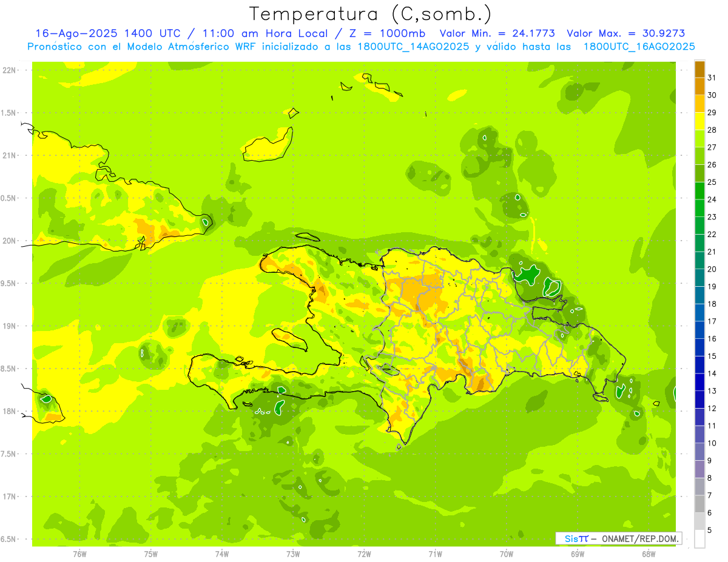Image resolution: width=728 pixels, height=562 pixels.
Task: Pick the purple legend band between 9 and 10
Action: [x=699, y=452]
